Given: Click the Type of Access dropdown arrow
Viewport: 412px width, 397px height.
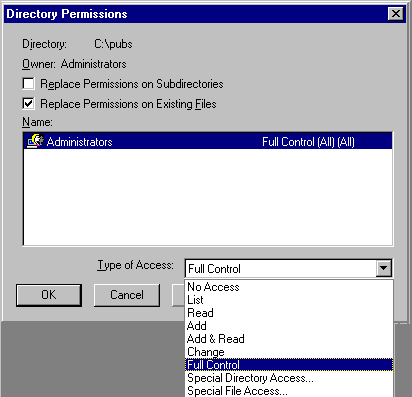Looking at the screenshot, I should [x=384, y=268].
